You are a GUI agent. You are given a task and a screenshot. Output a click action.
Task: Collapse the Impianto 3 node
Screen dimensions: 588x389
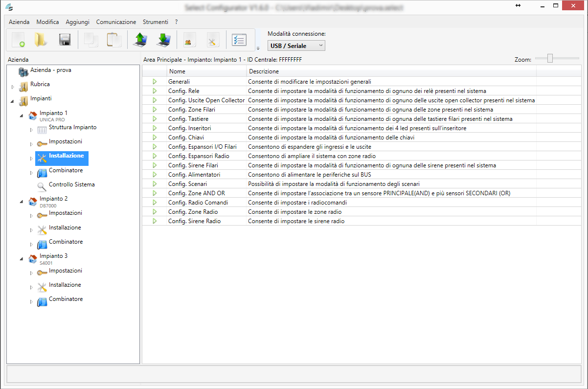pos(22,259)
